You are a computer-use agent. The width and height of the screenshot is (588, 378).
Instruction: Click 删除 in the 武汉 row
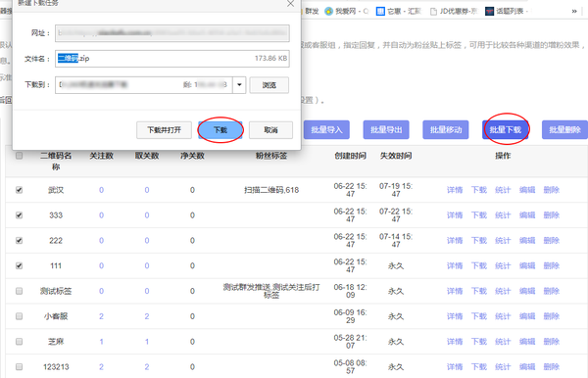(x=551, y=190)
